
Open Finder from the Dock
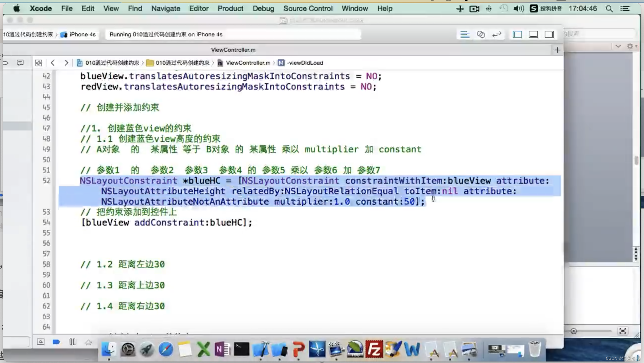[108, 349]
